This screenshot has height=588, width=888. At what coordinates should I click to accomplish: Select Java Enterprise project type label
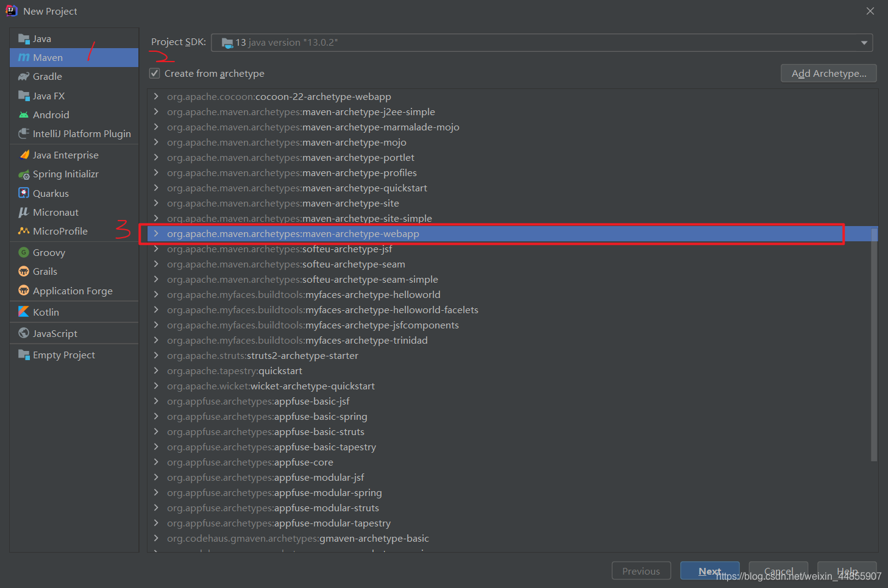click(66, 155)
